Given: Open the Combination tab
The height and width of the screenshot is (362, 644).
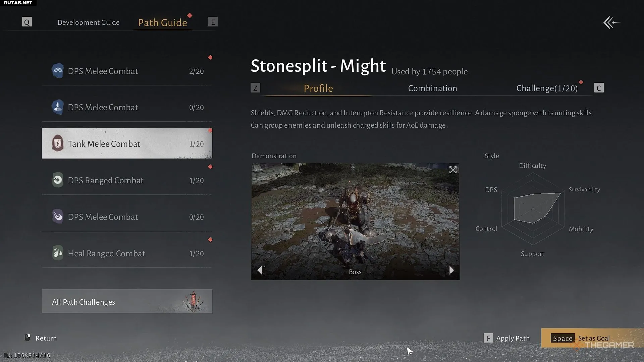Looking at the screenshot, I should coord(432,88).
